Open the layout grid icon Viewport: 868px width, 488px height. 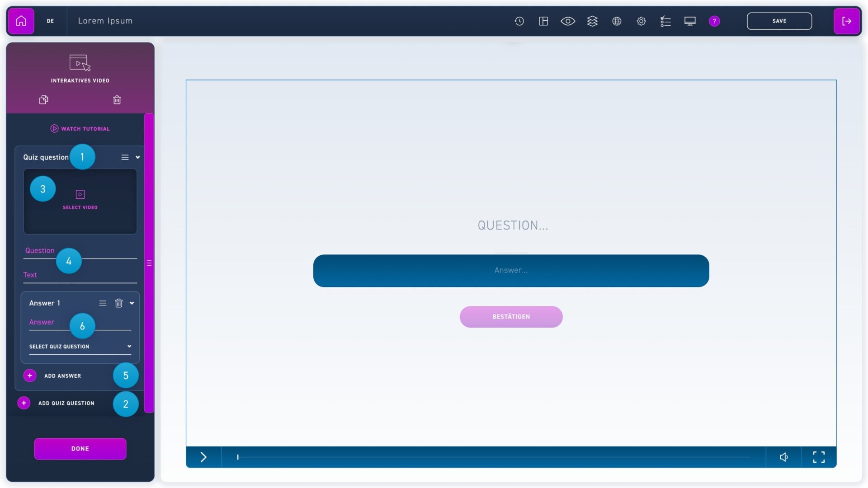[543, 21]
